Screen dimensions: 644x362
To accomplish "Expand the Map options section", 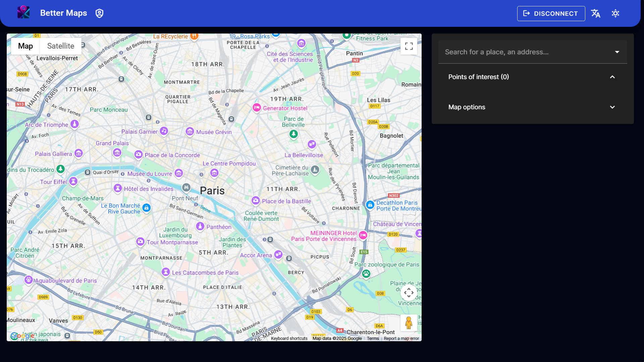I will tap(612, 107).
